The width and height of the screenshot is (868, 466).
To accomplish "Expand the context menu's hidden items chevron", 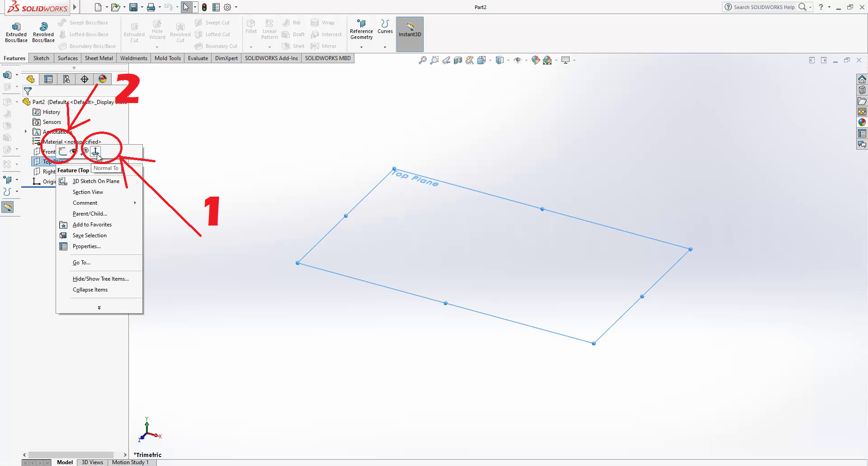I will [x=99, y=308].
